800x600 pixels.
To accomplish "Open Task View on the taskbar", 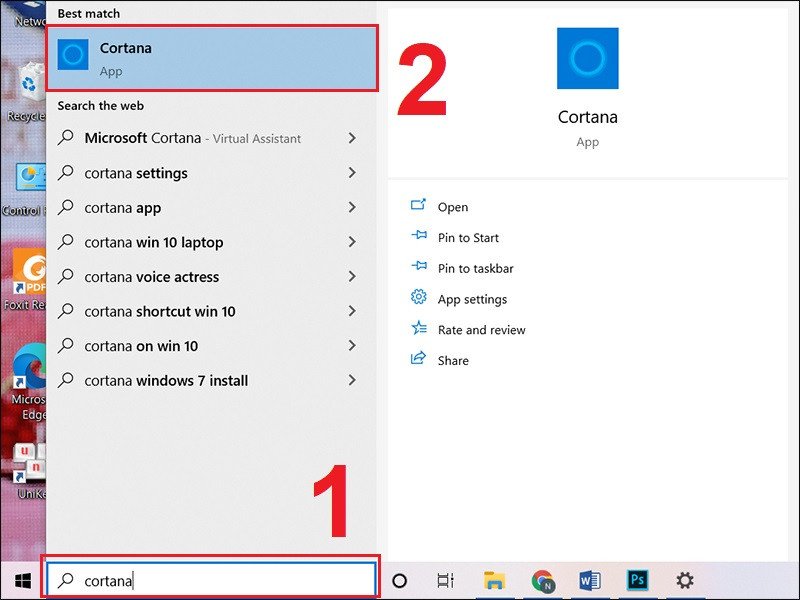I will point(443,581).
